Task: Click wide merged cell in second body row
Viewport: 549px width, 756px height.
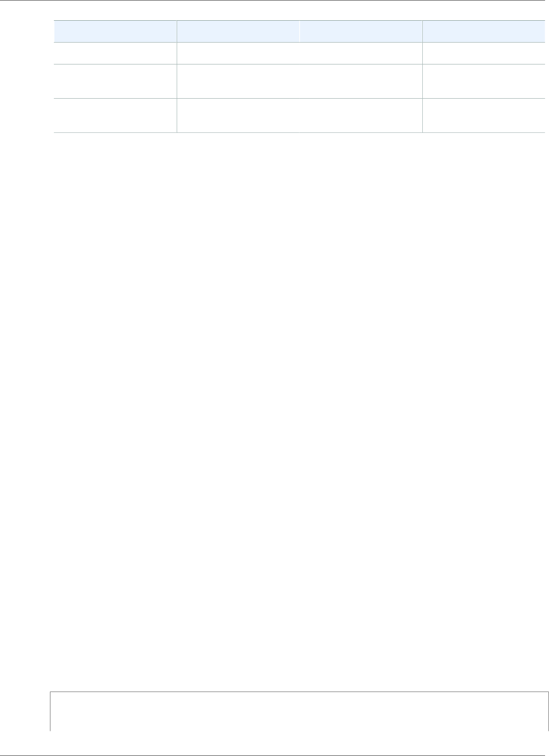Action: coord(299,81)
